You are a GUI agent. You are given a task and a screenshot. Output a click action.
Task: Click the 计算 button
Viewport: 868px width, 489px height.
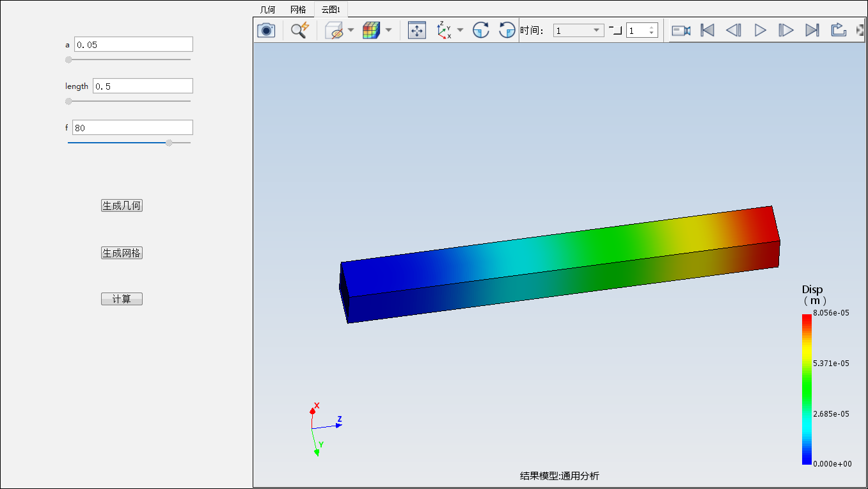coord(122,299)
